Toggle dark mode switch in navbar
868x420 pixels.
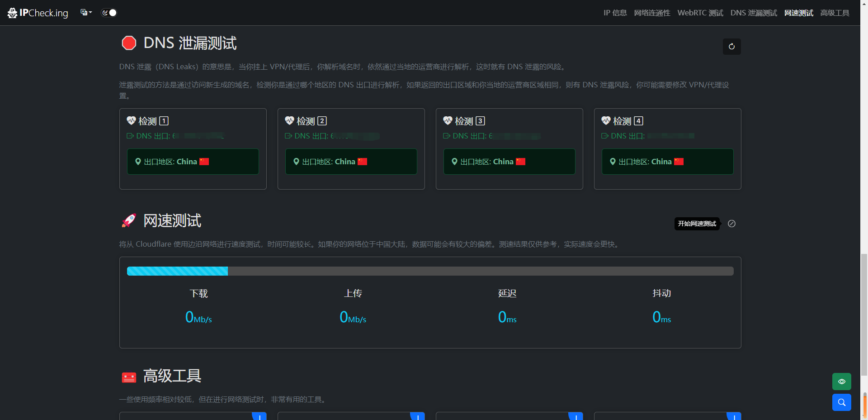(x=109, y=13)
